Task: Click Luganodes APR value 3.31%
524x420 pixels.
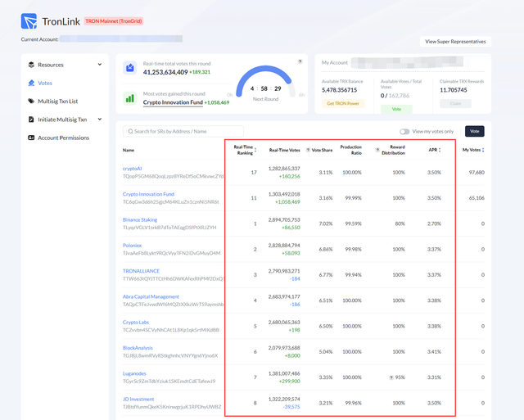Action: pyautogui.click(x=434, y=377)
